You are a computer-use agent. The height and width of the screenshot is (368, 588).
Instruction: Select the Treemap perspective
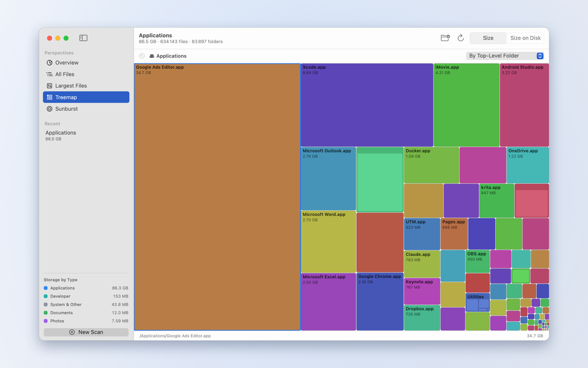(x=86, y=97)
